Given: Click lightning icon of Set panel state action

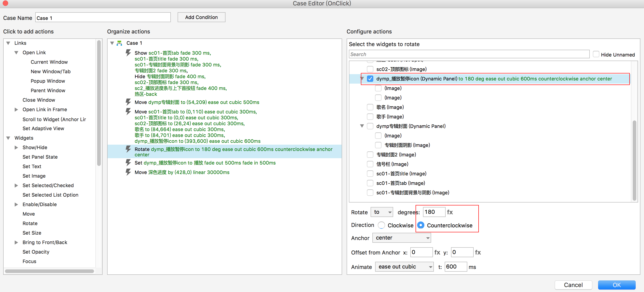Looking at the screenshot, I should [128, 163].
